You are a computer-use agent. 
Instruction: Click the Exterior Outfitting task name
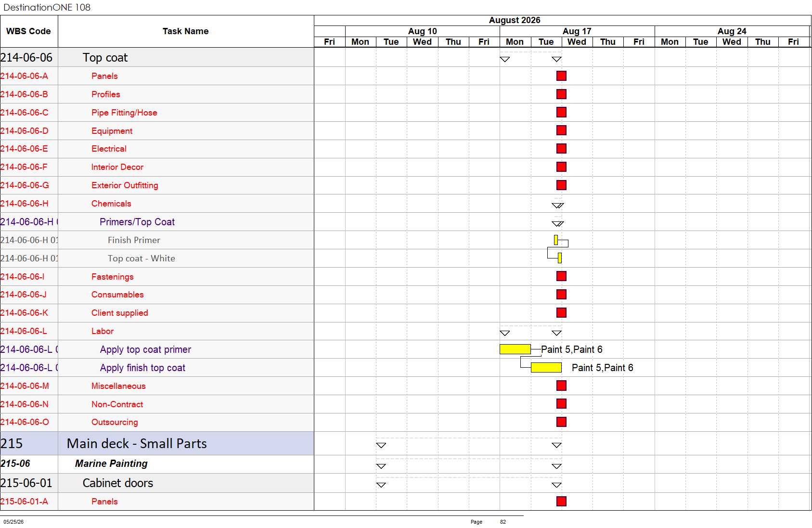point(125,185)
